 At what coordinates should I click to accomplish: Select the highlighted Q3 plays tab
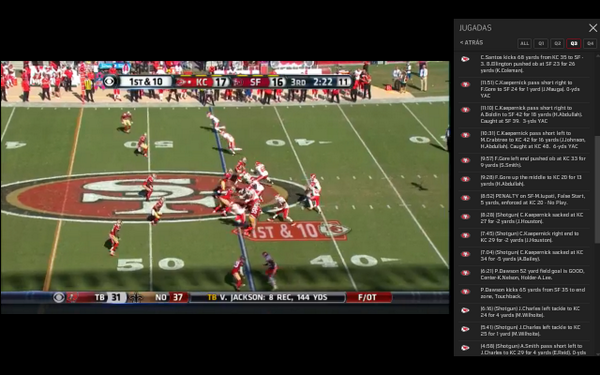574,44
